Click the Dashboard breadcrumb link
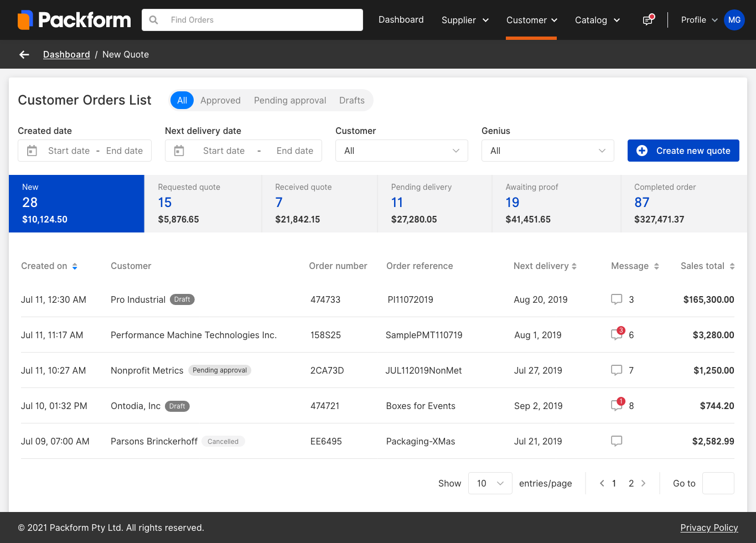 (x=66, y=54)
